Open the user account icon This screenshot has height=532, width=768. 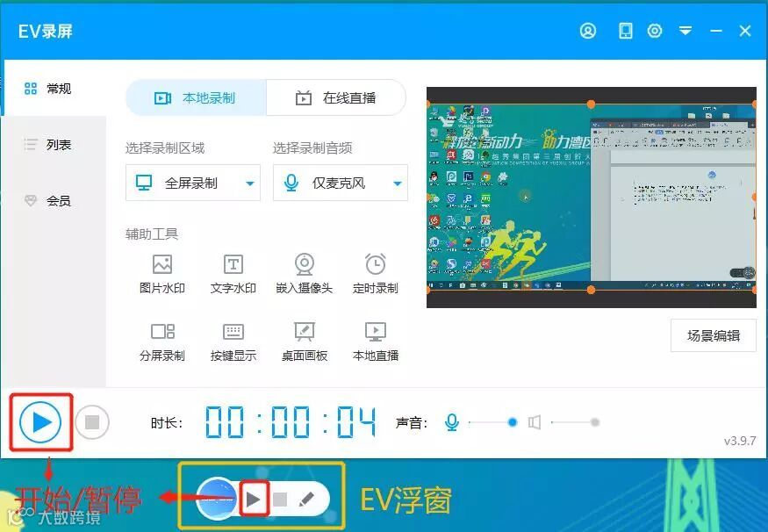[588, 31]
